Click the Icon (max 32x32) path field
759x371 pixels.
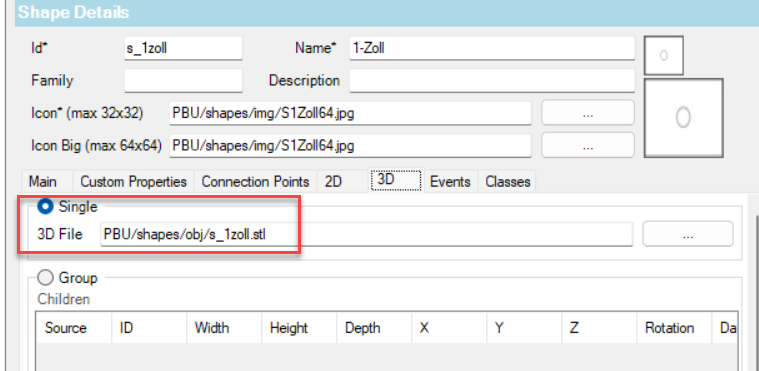350,113
